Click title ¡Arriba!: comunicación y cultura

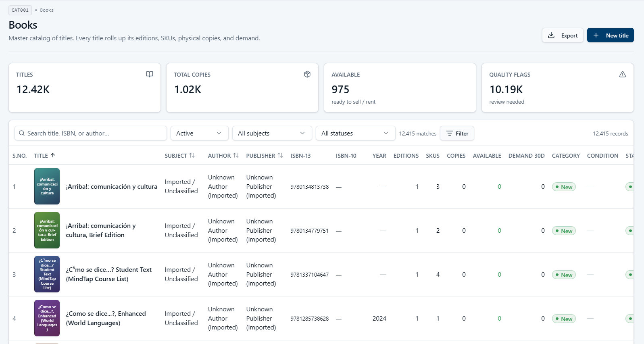point(112,186)
